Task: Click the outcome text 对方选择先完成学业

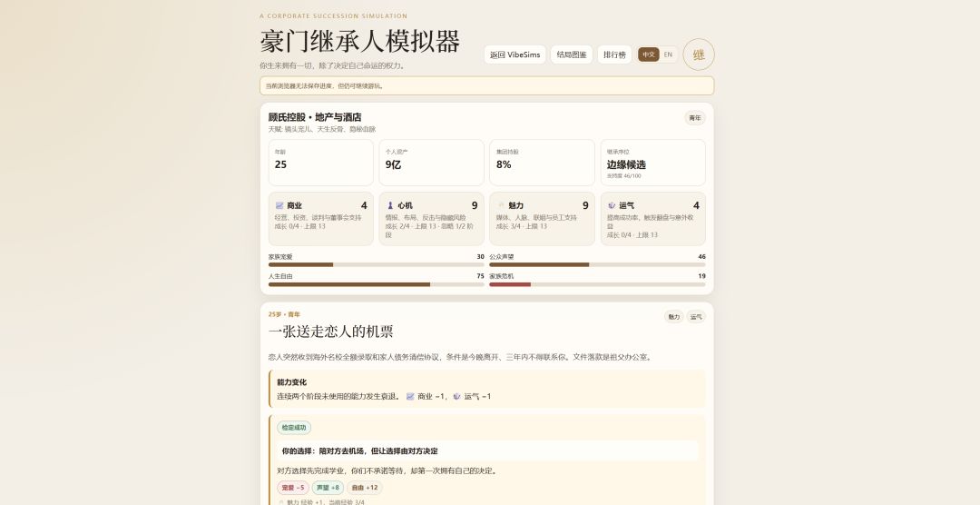Action: (387, 470)
